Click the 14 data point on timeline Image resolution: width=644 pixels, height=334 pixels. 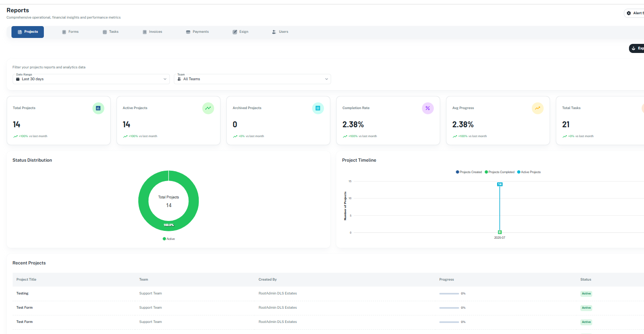(500, 184)
